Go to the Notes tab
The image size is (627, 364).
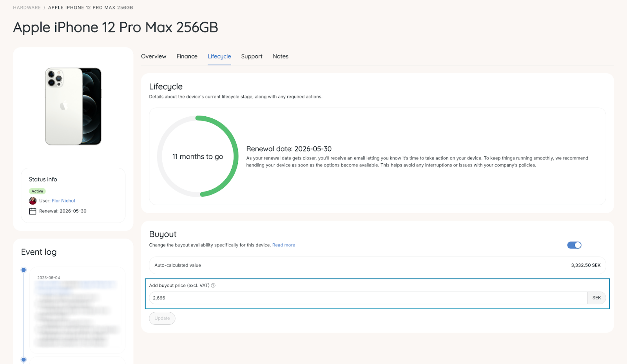281,56
